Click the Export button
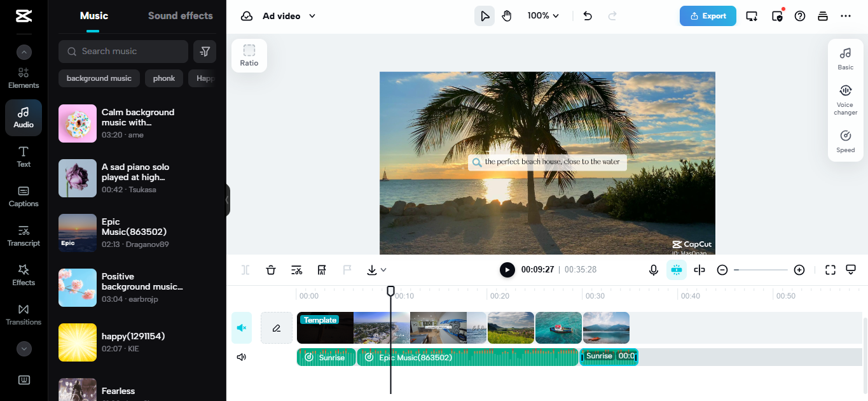Image resolution: width=868 pixels, height=401 pixels. 708,16
